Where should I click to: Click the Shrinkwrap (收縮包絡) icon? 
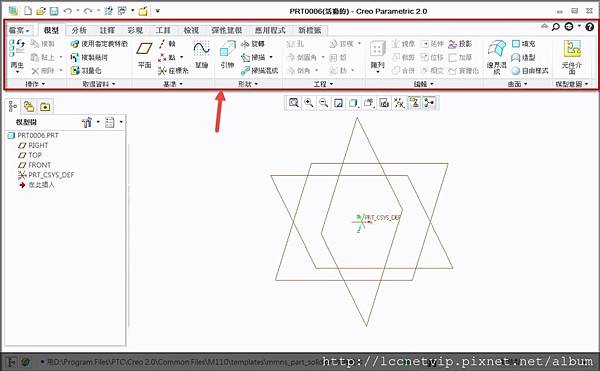(x=75, y=71)
